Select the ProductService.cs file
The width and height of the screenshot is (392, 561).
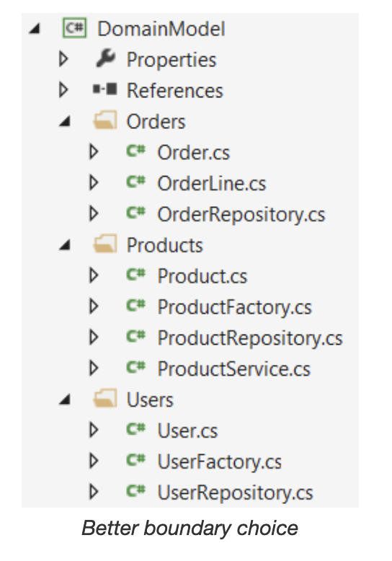tap(234, 368)
